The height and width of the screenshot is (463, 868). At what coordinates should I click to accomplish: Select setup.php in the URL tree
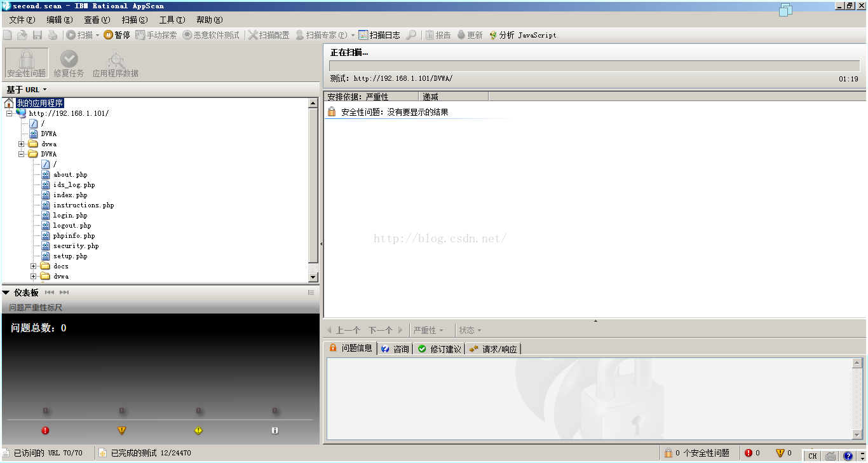pos(70,256)
